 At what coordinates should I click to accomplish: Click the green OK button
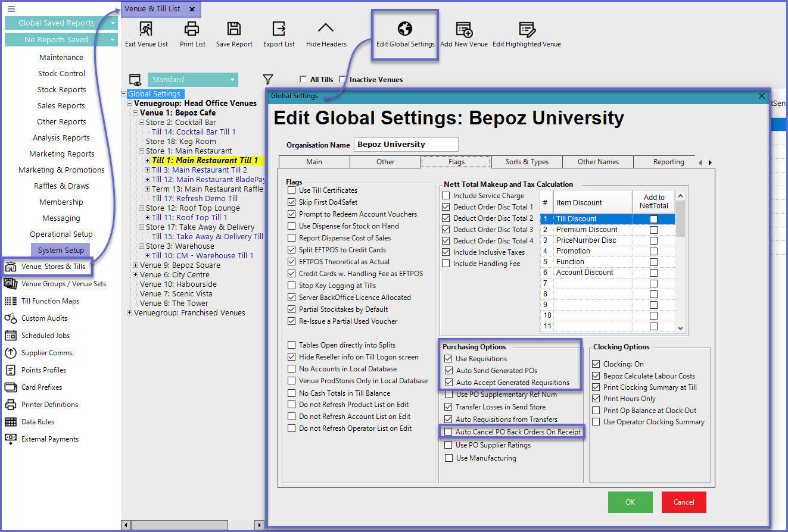point(630,502)
